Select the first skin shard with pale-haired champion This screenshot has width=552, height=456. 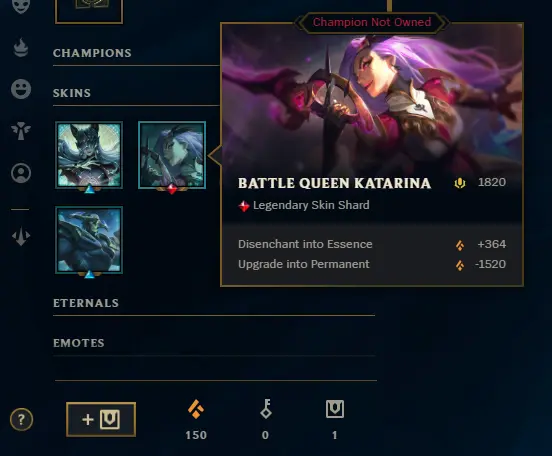(x=89, y=155)
